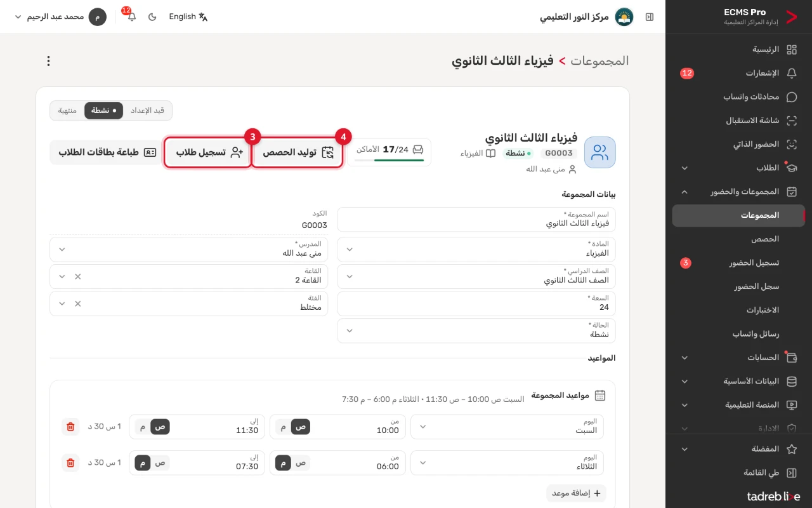Click تسجيل طلاب button
This screenshot has width=812, height=508.
pyautogui.click(x=208, y=152)
